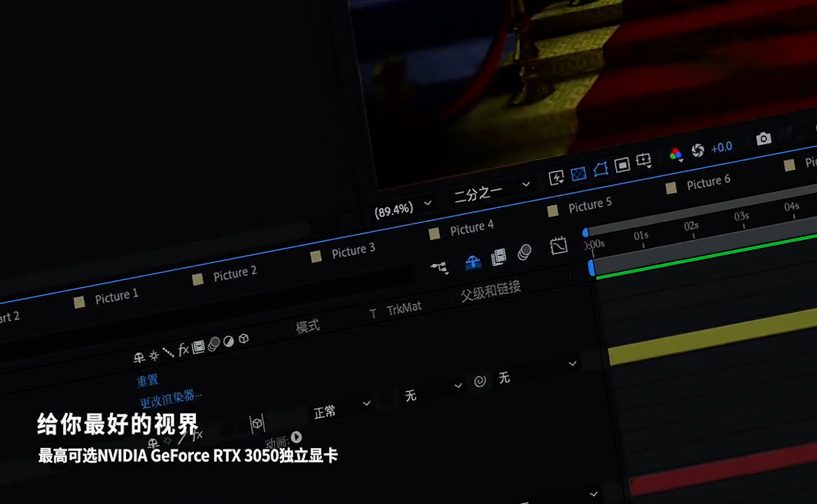
Task: Toggle the blue hide shy layers button
Action: click(473, 262)
